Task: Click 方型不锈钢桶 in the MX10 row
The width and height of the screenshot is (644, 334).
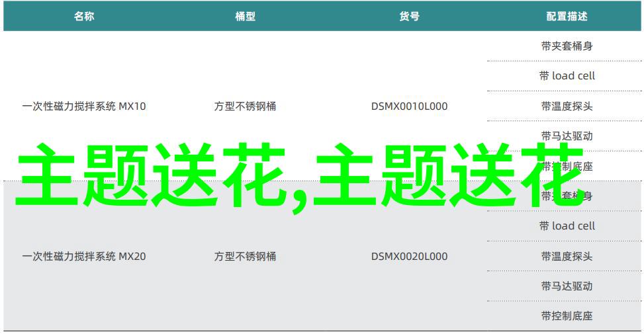Action: click(245, 106)
